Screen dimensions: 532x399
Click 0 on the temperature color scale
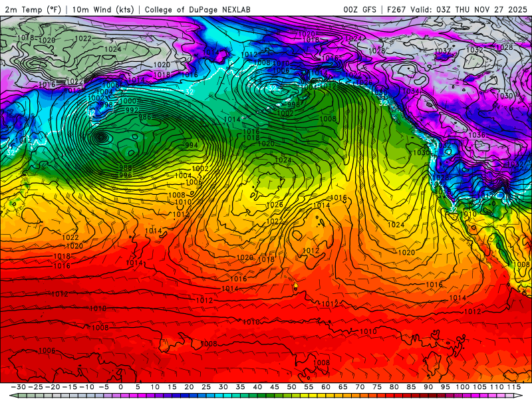121,387
